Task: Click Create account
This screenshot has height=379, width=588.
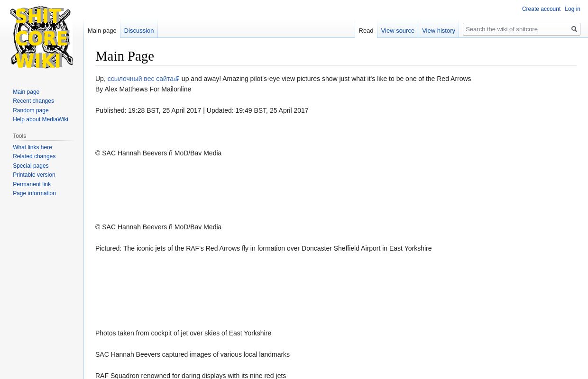Action: pos(541,9)
